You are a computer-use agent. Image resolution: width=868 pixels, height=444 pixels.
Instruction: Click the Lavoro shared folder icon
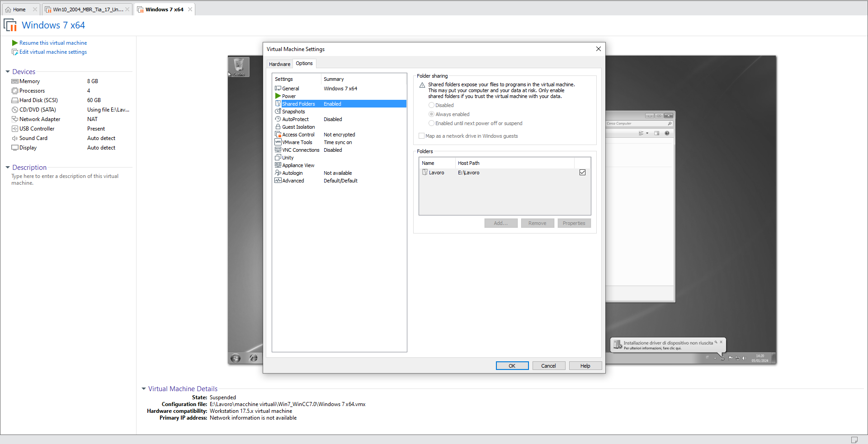425,172
